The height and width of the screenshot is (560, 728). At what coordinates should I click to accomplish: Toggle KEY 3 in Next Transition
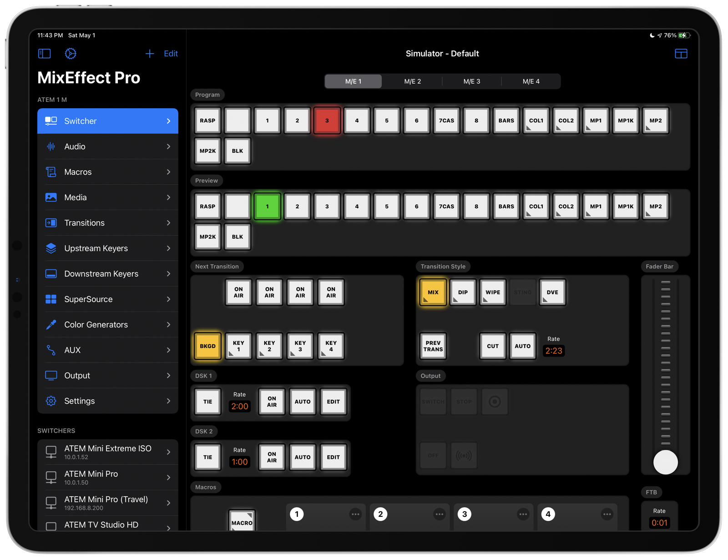(x=300, y=346)
